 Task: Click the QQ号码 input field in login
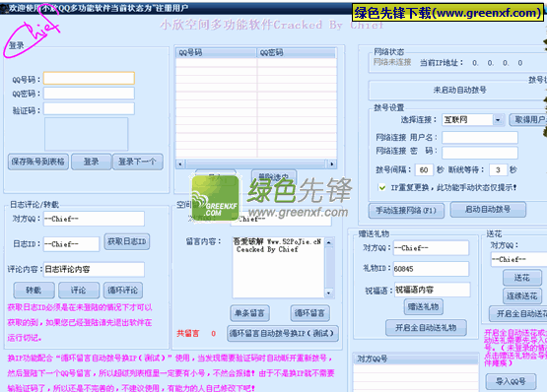point(89,79)
